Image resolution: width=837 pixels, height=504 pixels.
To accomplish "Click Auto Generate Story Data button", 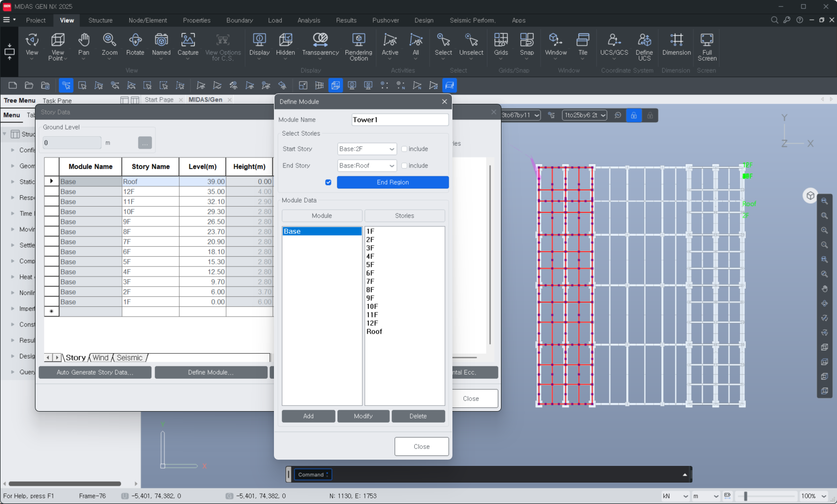I will pyautogui.click(x=94, y=373).
